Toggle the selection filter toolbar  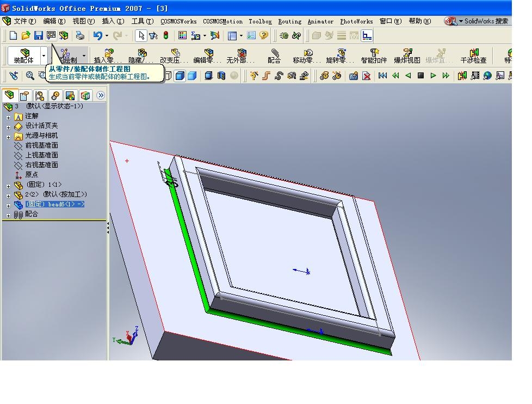click(153, 35)
